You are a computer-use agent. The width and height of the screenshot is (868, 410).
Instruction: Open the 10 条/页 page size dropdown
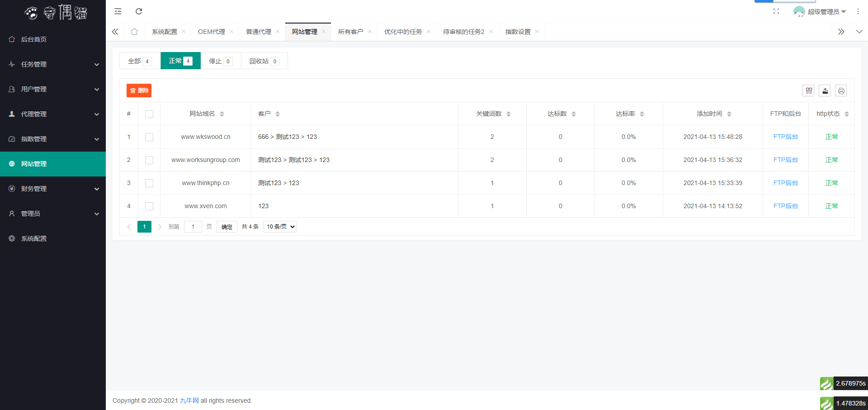(x=280, y=227)
